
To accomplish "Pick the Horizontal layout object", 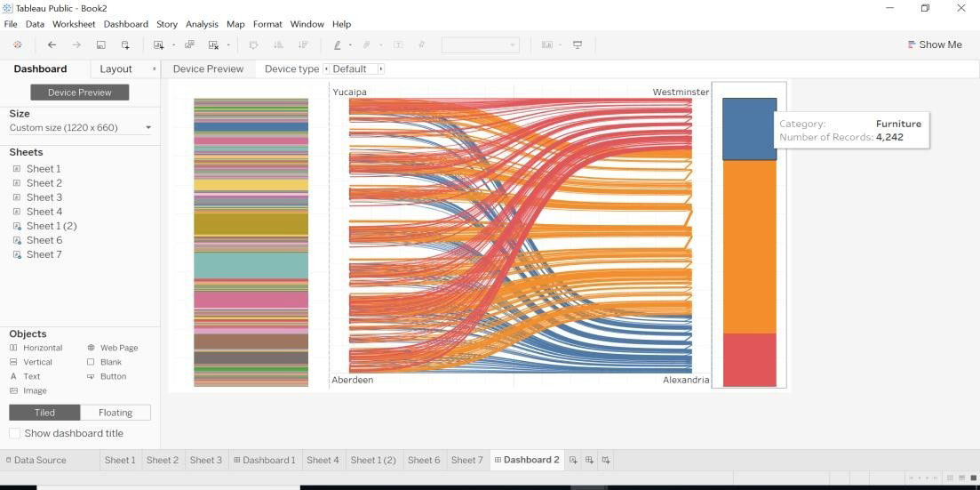I will tap(36, 348).
